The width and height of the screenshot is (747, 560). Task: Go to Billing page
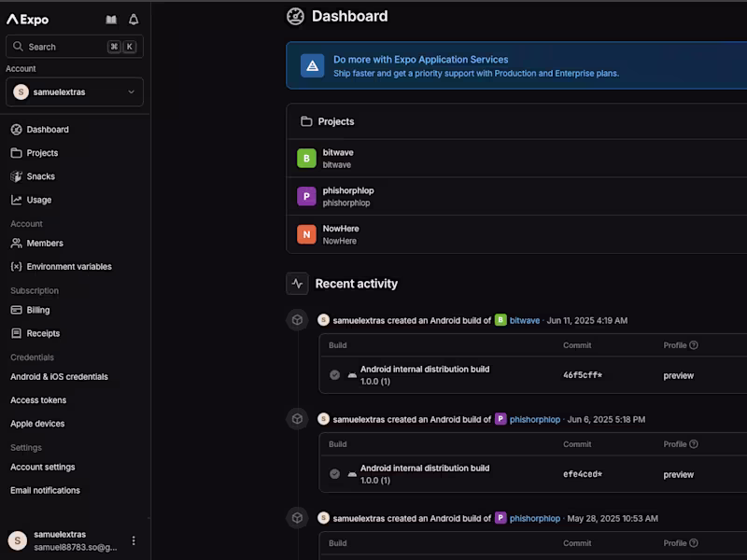coord(38,310)
